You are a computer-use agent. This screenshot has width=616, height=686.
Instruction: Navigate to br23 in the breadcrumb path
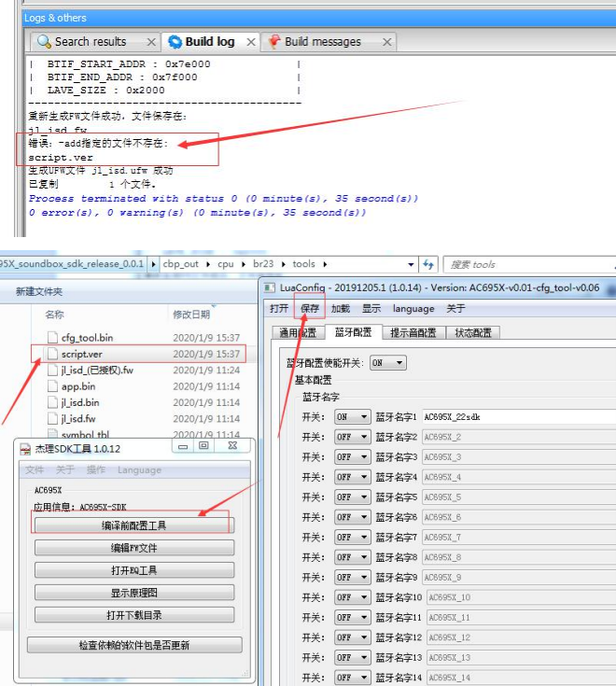click(x=263, y=264)
